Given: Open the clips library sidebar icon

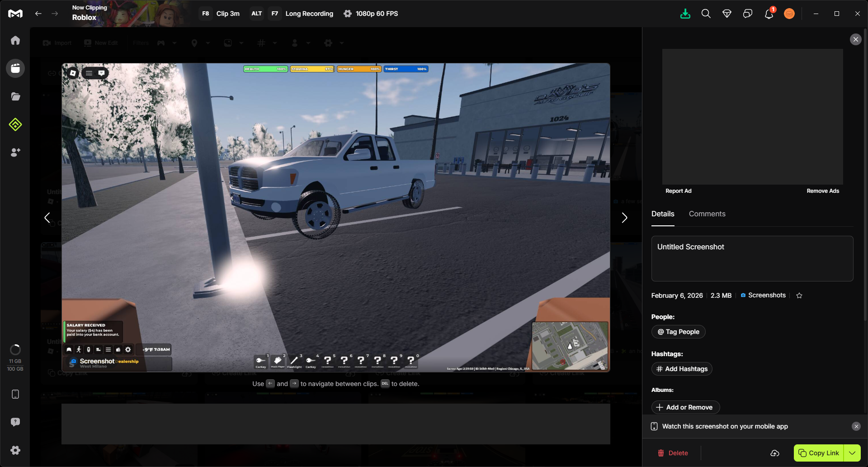Looking at the screenshot, I should tap(15, 68).
